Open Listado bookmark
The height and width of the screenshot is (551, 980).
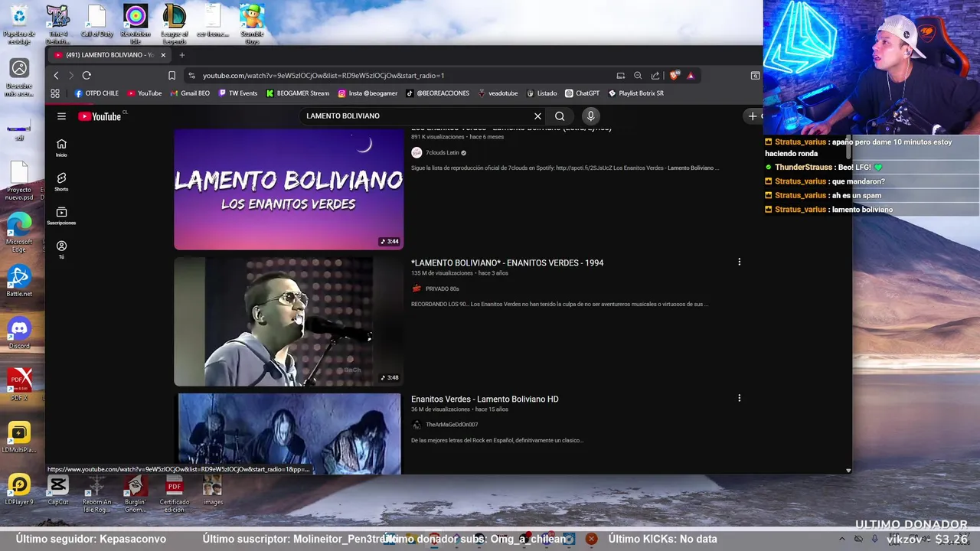[541, 93]
